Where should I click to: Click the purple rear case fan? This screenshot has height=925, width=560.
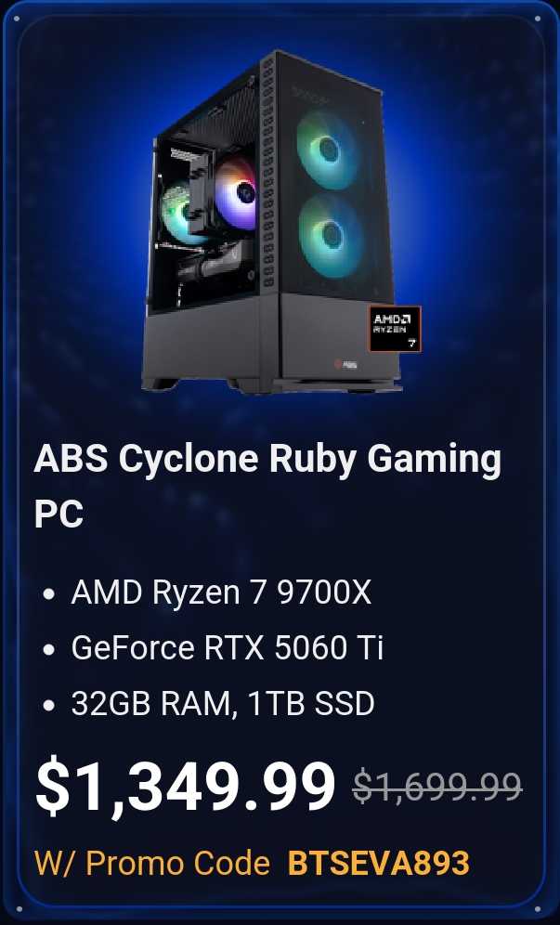coord(236,193)
